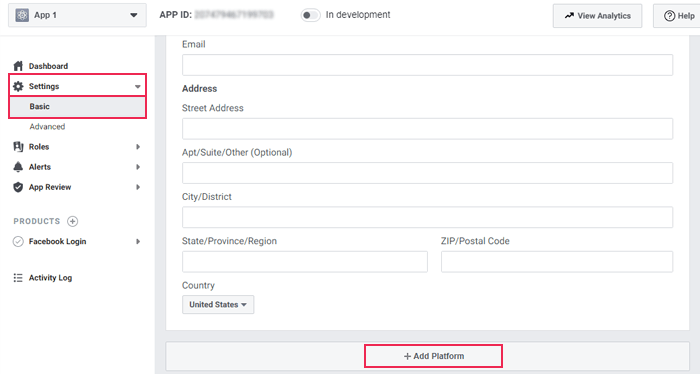Expand the App Review submenu arrow
The height and width of the screenshot is (374, 700).
pos(138,187)
